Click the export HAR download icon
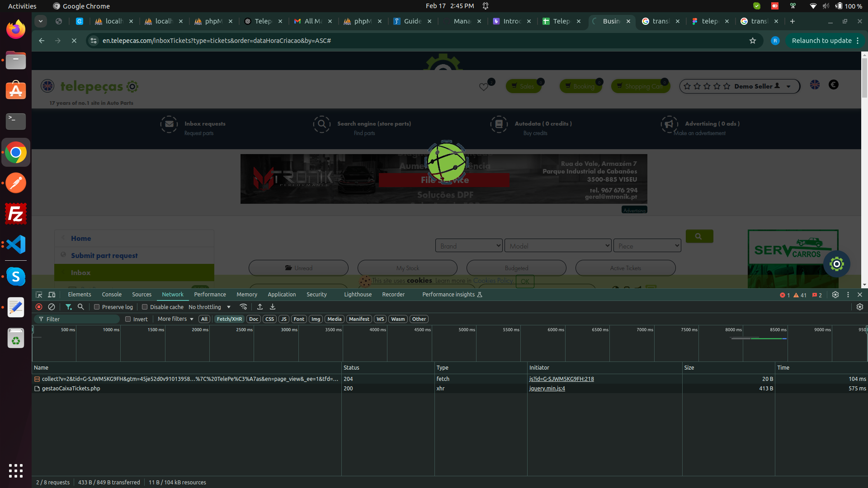The width and height of the screenshot is (868, 488). (273, 307)
